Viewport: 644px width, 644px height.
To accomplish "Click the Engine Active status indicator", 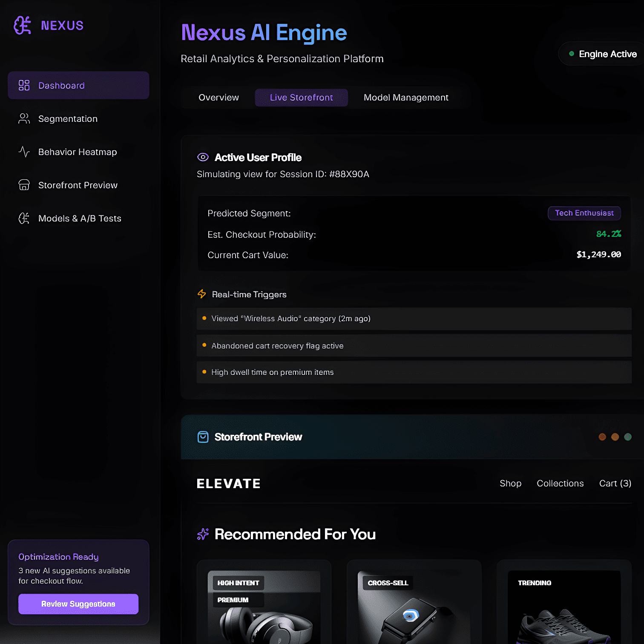I will click(602, 54).
